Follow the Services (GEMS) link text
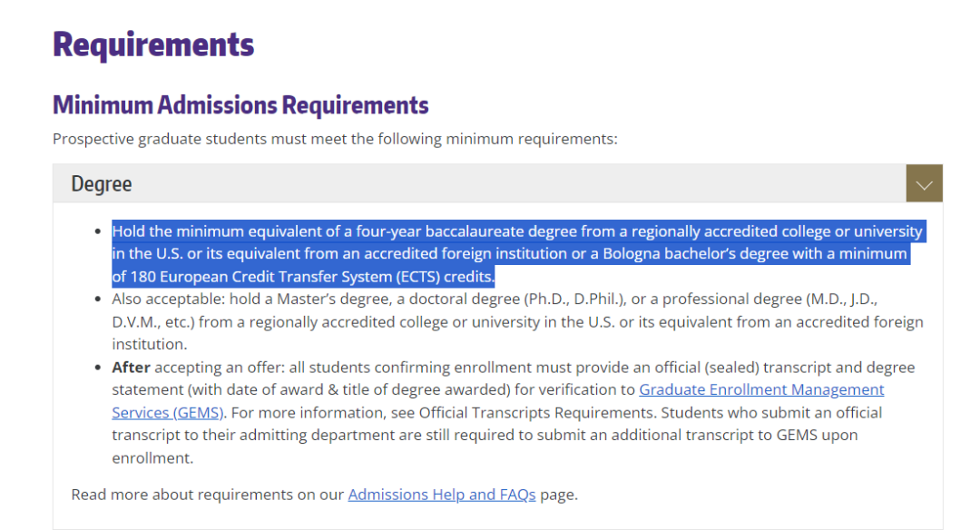This screenshot has height=530, width=980. click(x=167, y=413)
